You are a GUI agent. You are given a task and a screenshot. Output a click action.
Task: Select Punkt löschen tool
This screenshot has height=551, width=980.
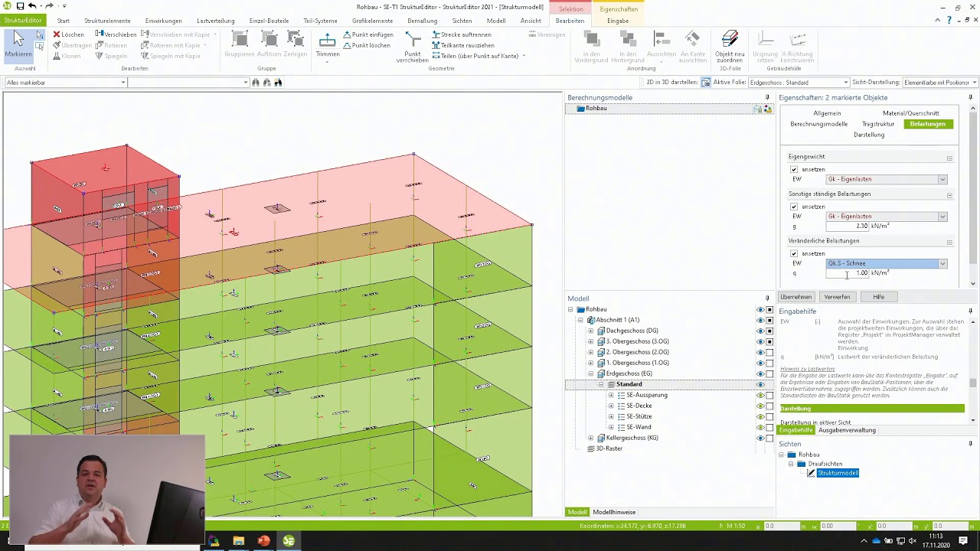coord(367,45)
